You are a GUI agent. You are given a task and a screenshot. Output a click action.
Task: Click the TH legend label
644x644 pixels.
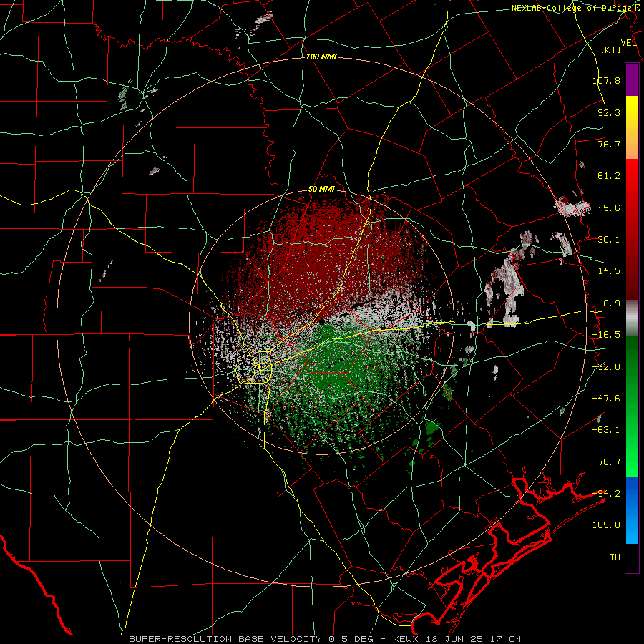(x=615, y=557)
